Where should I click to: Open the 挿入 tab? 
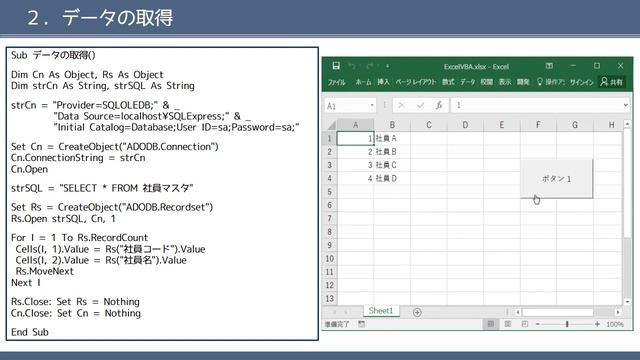tap(383, 82)
